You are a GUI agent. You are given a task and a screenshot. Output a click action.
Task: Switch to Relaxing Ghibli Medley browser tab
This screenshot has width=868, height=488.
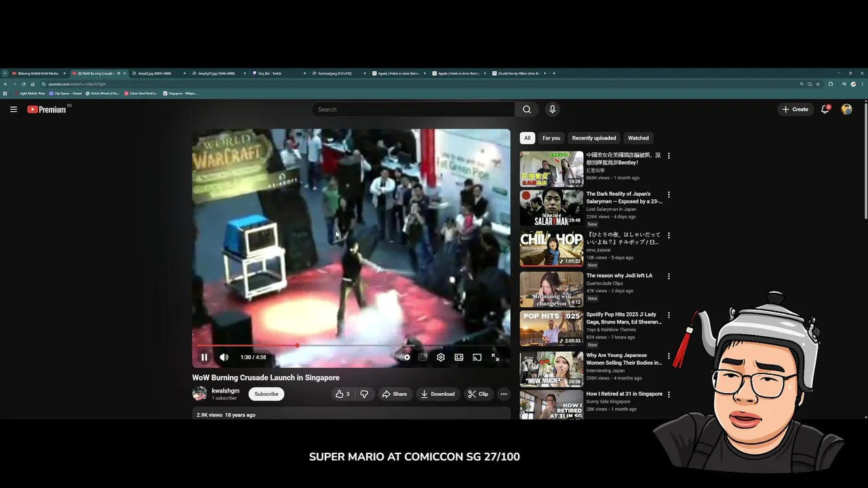point(39,73)
